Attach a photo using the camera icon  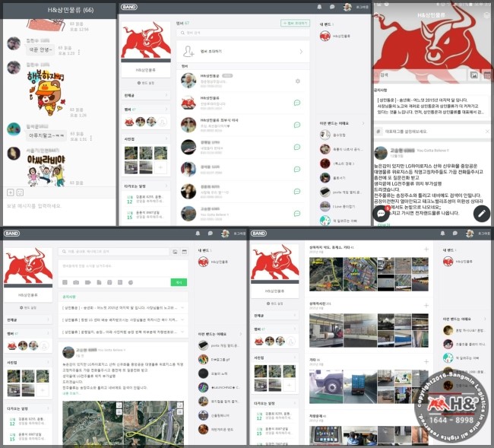pos(76,282)
